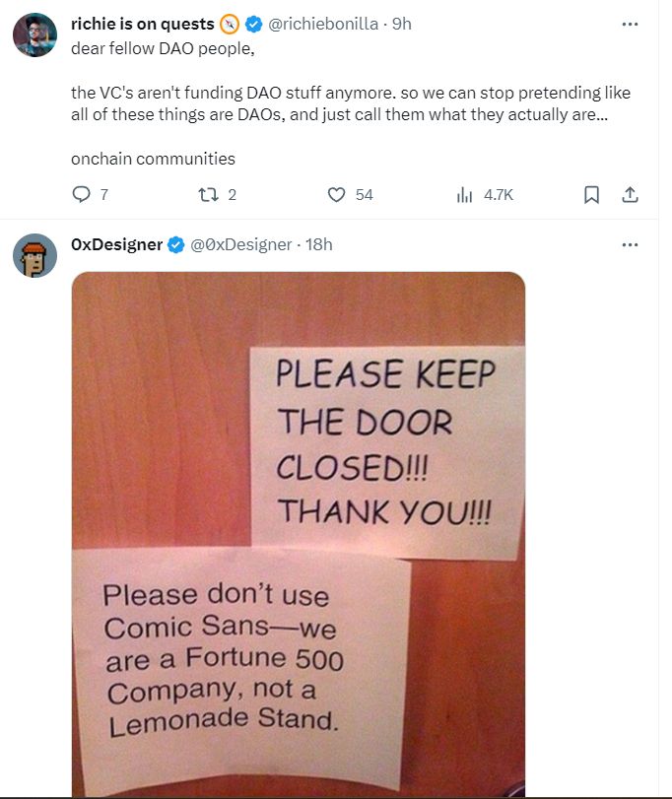Click the richie is on quests display name

pos(143,25)
